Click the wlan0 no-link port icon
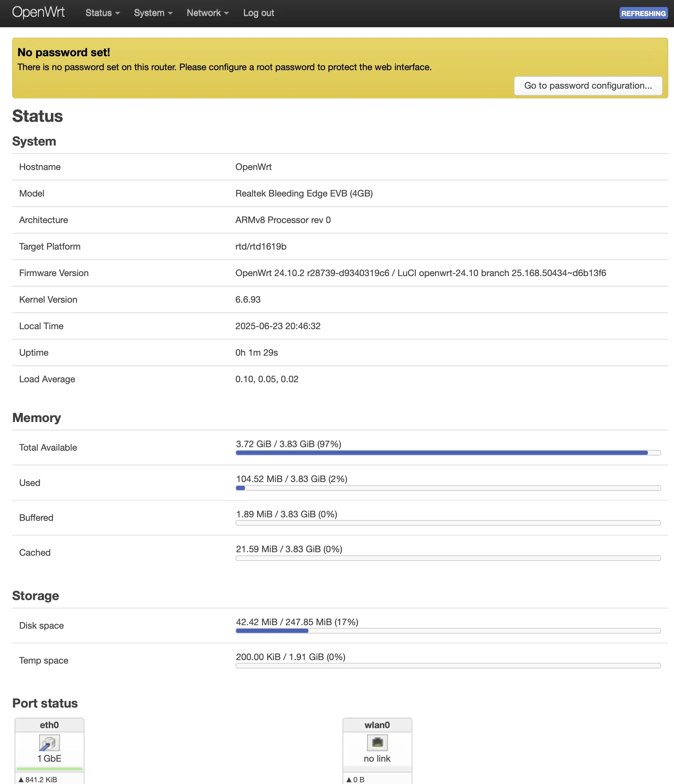674x784 pixels. (x=377, y=743)
